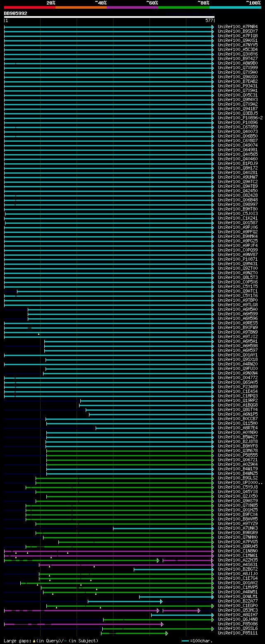
Task: Select the UniRef100_Q9M4V3 label
Action: (x=238, y=100)
